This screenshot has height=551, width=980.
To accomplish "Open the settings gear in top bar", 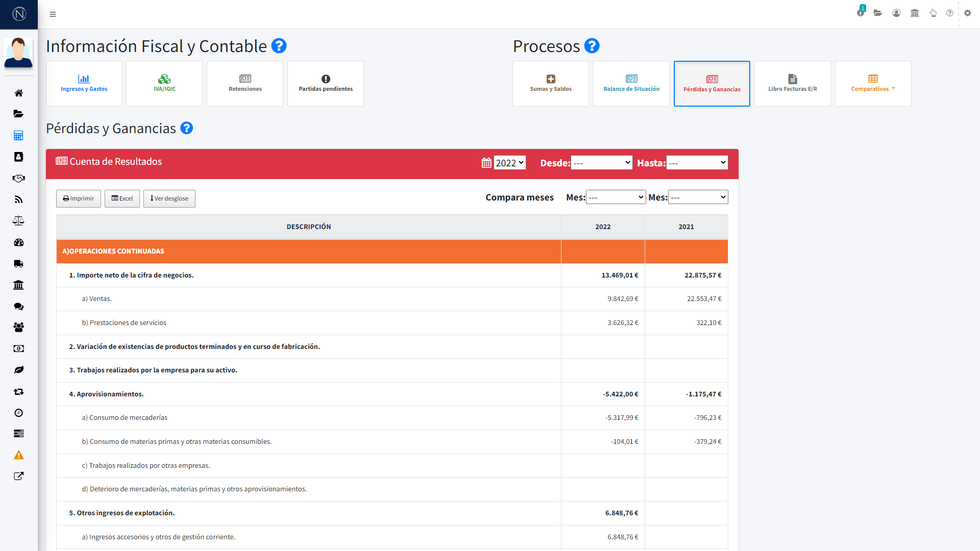I will [x=967, y=13].
